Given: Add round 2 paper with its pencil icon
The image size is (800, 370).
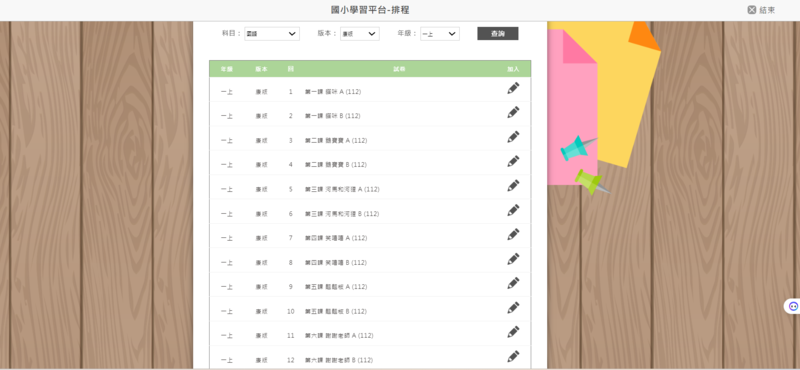Looking at the screenshot, I should point(513,112).
